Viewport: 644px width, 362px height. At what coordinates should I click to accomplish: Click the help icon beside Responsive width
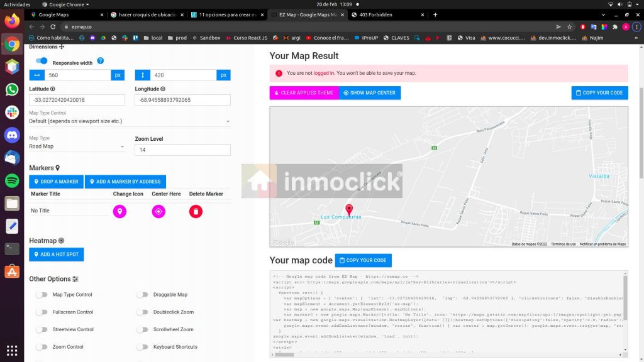tap(100, 61)
